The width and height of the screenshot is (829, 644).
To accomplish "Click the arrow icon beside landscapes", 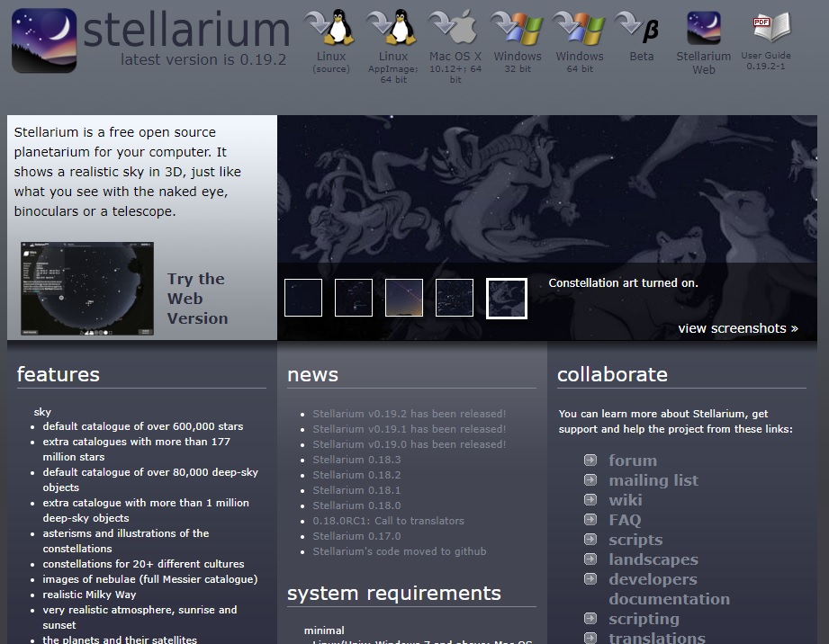I will point(590,559).
